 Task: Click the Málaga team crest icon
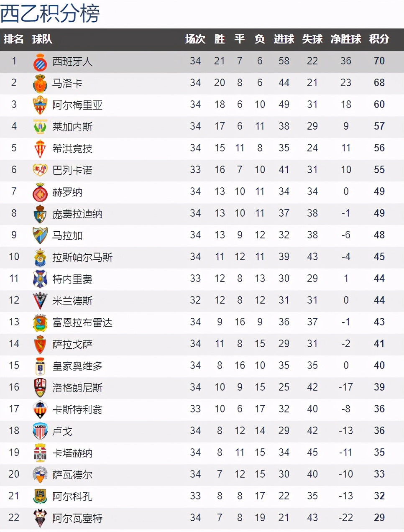(x=40, y=235)
